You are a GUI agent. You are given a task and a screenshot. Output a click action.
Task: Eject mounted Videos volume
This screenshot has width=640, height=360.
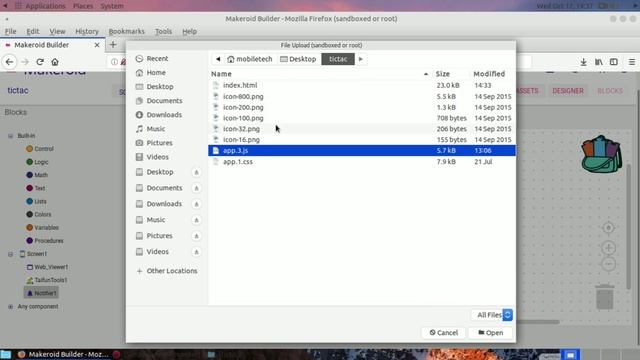[196, 252]
